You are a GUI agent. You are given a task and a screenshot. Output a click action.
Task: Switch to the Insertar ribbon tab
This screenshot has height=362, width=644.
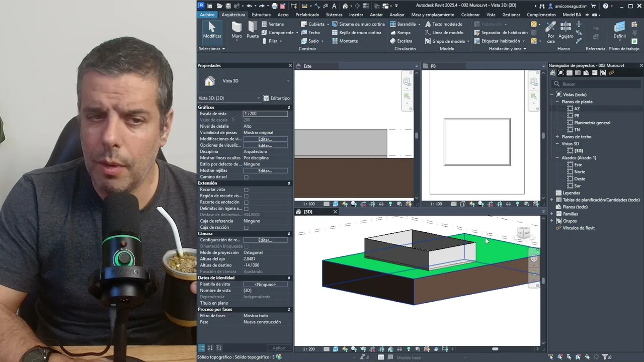point(356,15)
